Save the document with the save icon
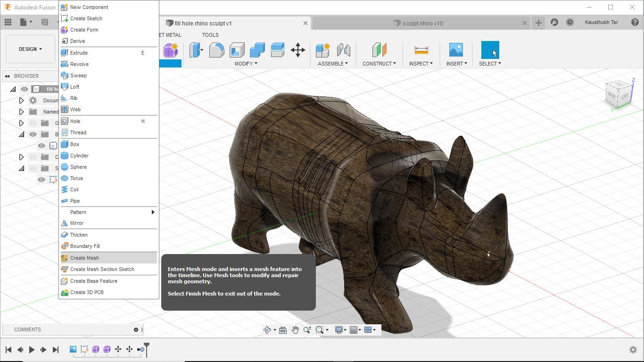Screen dimensions: 644x362 [x=45, y=22]
